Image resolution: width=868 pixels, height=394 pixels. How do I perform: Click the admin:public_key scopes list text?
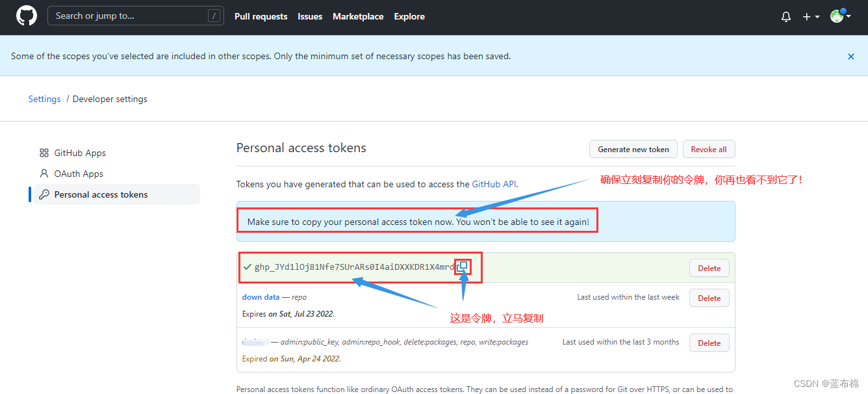[x=404, y=341]
